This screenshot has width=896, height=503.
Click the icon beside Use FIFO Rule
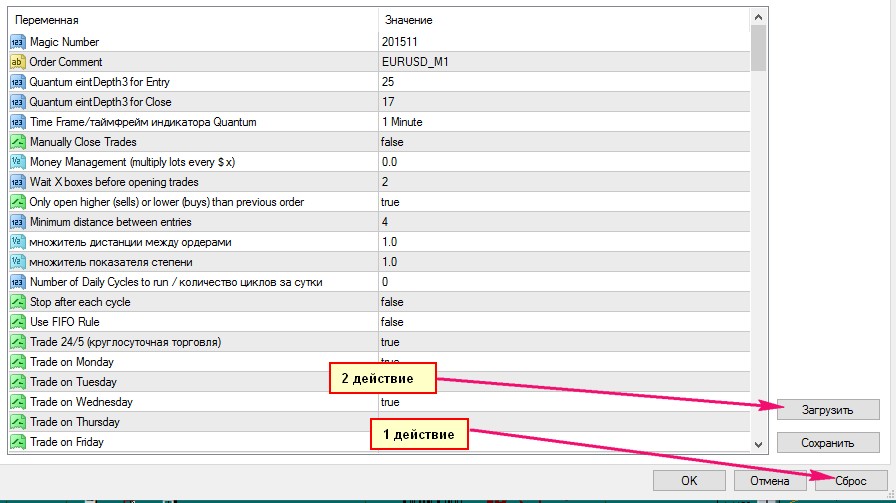click(x=18, y=322)
